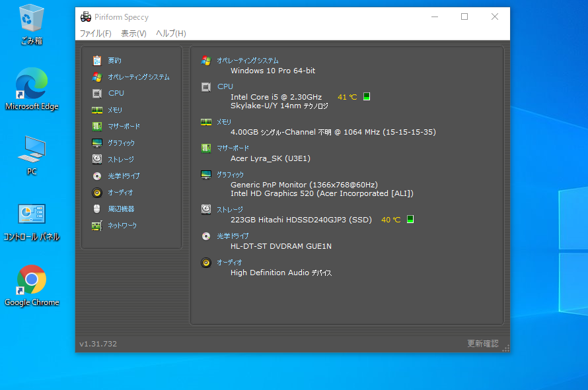The image size is (588, 390).
Task: Click the 4.00GB memory details line
Action: coord(333,132)
